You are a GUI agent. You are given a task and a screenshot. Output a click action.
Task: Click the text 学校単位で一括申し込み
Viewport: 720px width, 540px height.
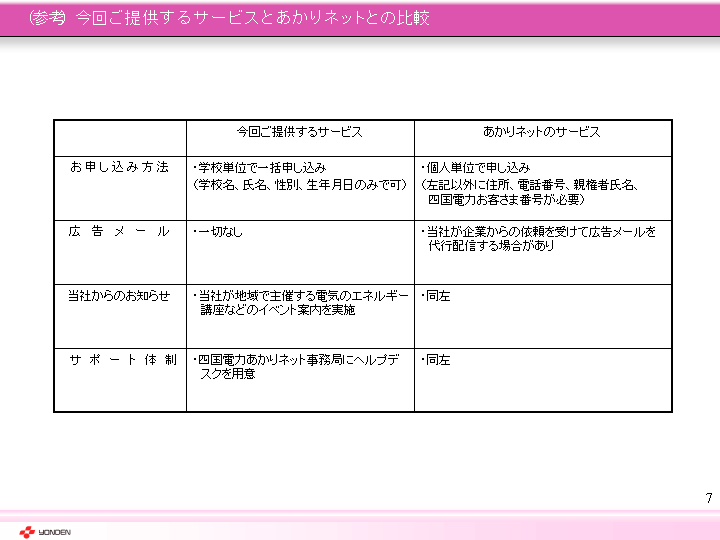coord(262,168)
